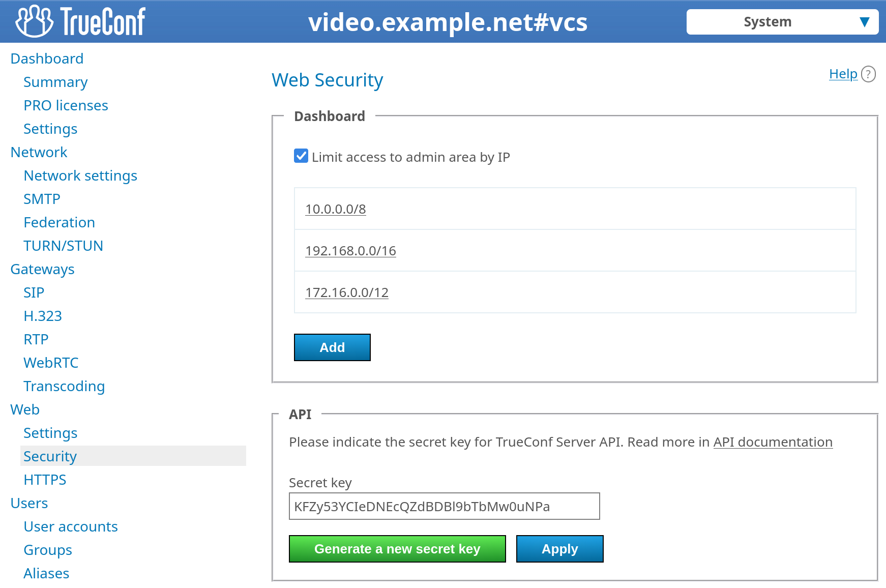Image resolution: width=886 pixels, height=588 pixels.
Task: Open RTP settings
Action: pos(36,339)
